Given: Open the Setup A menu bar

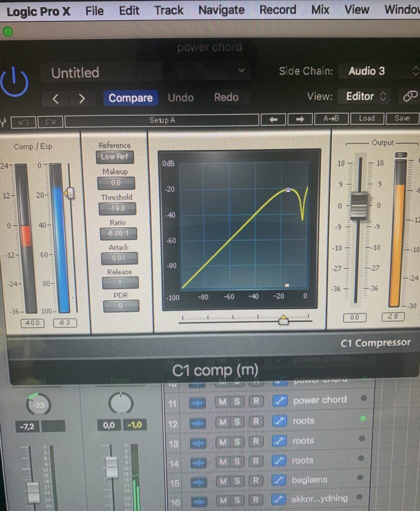Looking at the screenshot, I should pos(162,120).
